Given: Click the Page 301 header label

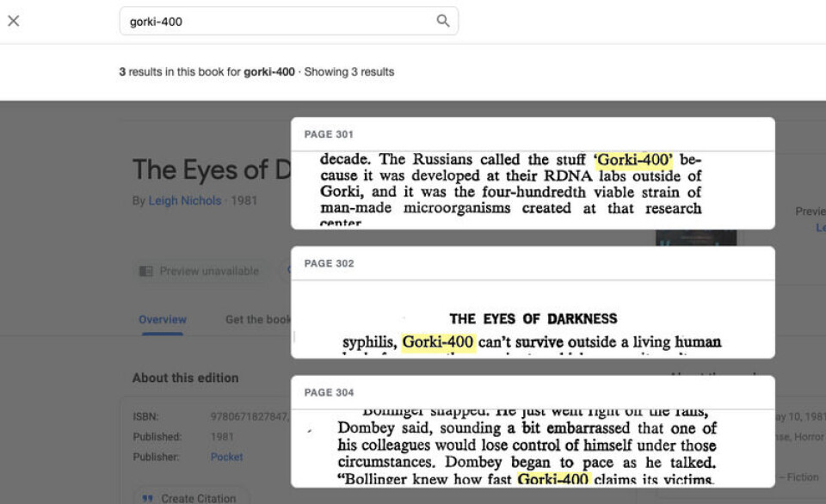Looking at the screenshot, I should tap(329, 134).
